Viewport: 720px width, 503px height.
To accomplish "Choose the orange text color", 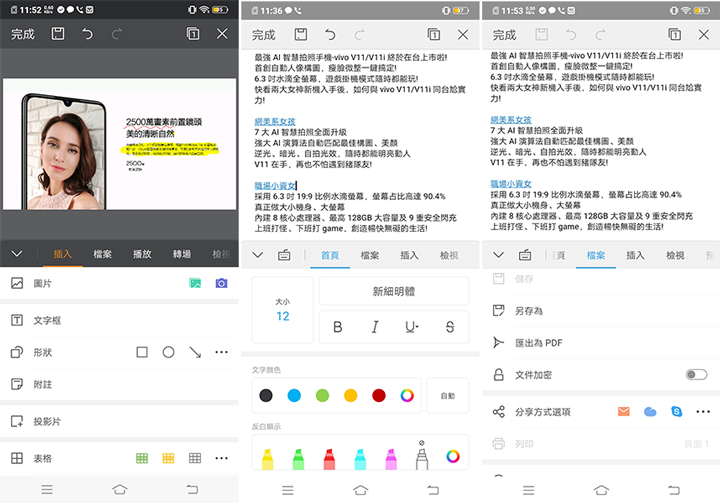I will click(350, 396).
